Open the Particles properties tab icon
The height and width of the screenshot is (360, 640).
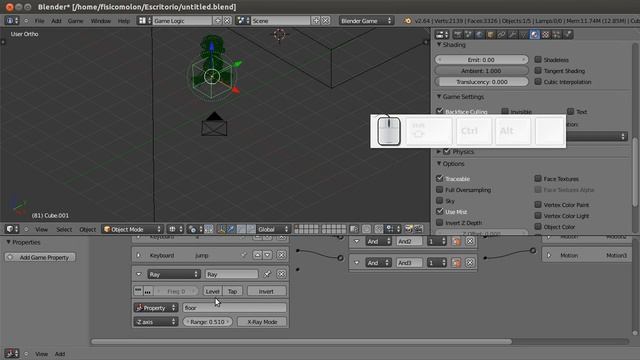click(x=557, y=35)
